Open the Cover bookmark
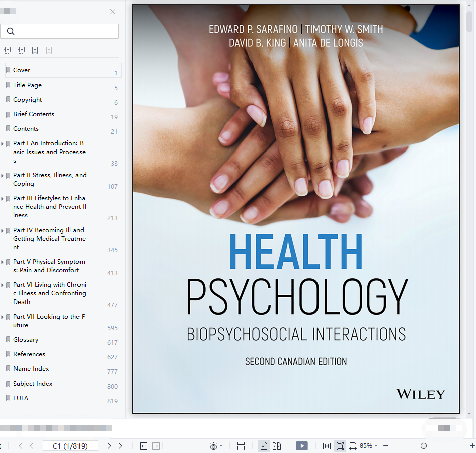This screenshot has width=476, height=453. point(63,70)
